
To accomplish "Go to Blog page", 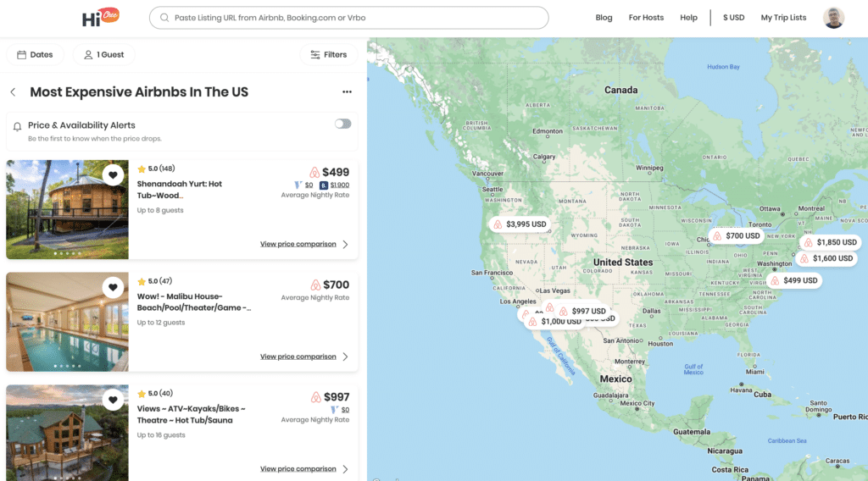I will coord(604,18).
